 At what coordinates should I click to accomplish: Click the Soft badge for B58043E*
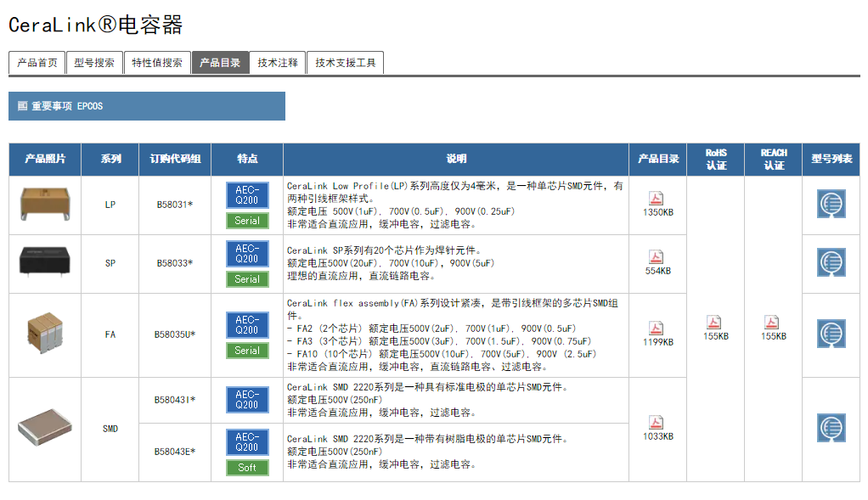pyautogui.click(x=247, y=468)
